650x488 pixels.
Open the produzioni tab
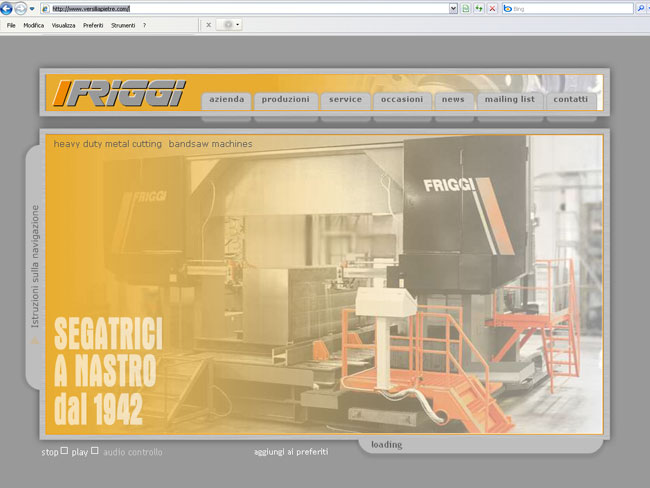(x=286, y=100)
